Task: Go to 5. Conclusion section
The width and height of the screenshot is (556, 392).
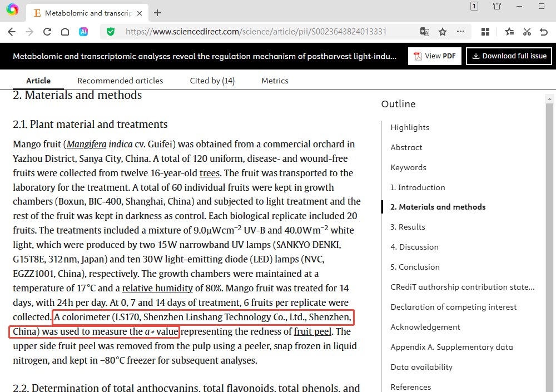Action: 415,267
